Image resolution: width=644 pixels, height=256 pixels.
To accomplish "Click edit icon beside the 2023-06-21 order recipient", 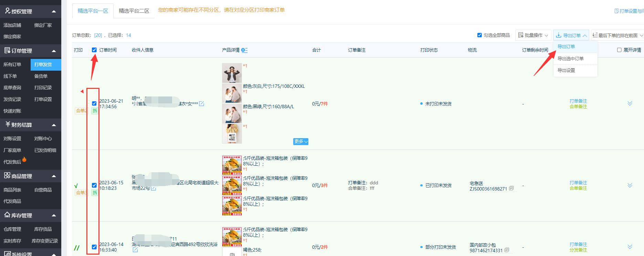I will click(202, 104).
